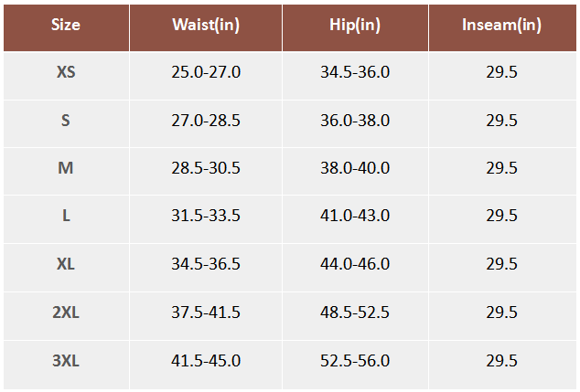The image size is (580, 392).
Task: Click hip value 36.0-38.0
Action: 355,120
